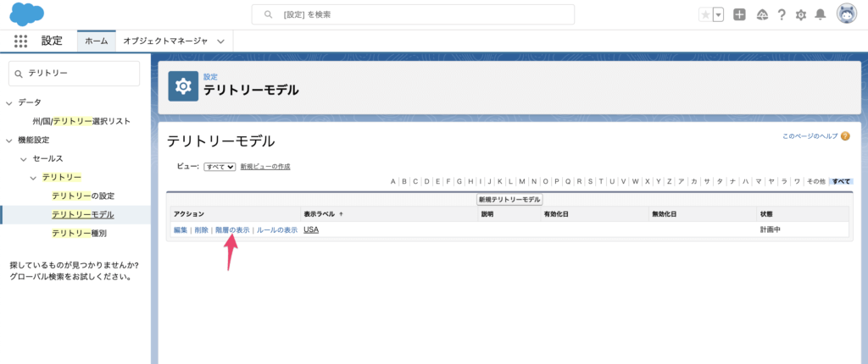Open the favorites list dropdown arrow
This screenshot has width=868, height=364.
[719, 14]
